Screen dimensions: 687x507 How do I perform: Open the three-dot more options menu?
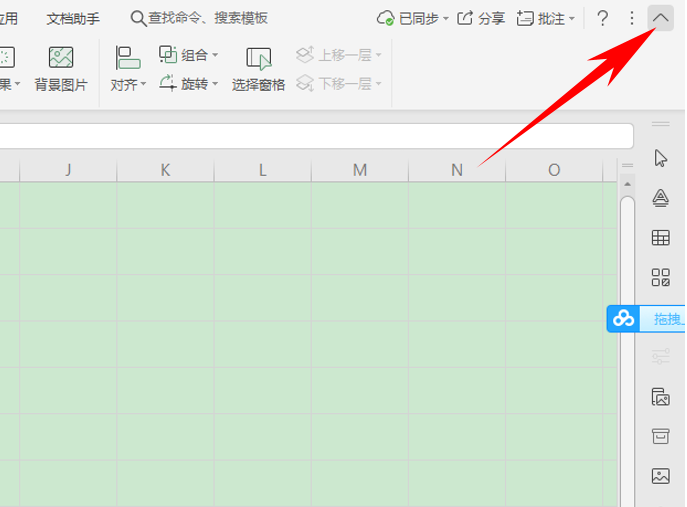631,18
